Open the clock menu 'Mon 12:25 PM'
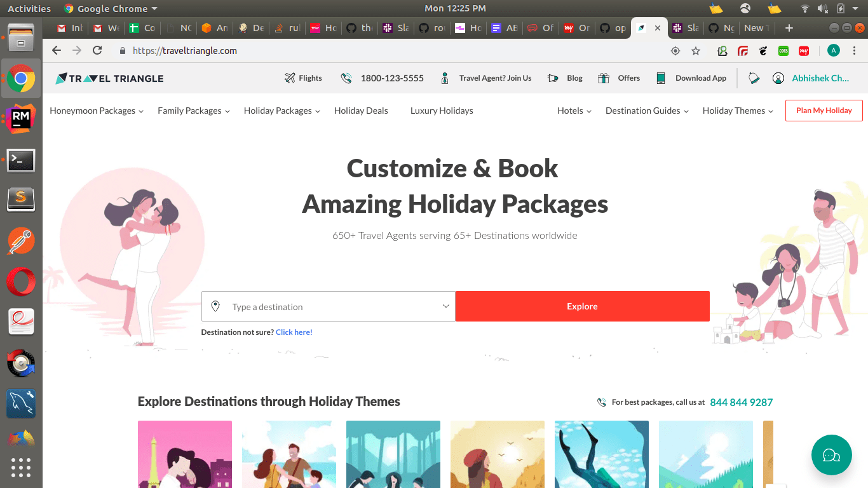This screenshot has width=868, height=488. 455,8
